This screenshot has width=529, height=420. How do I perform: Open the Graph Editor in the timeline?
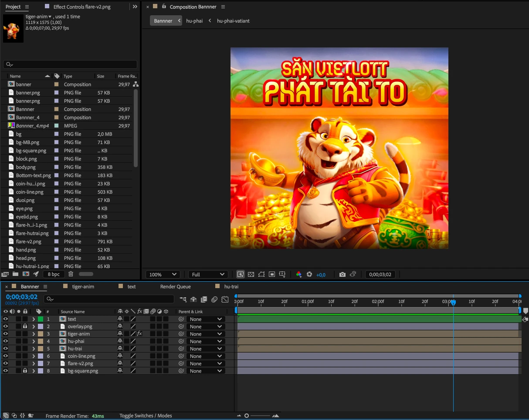click(225, 299)
